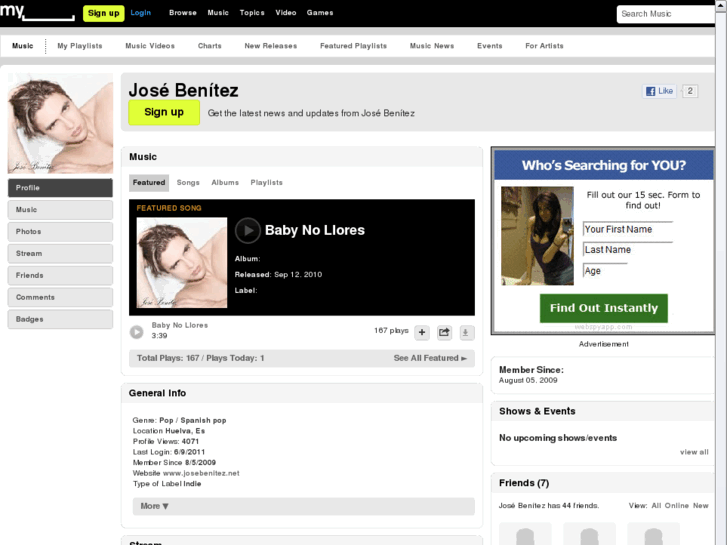Switch to the Albums tab
Screen dimensions: 727x545
(x=225, y=183)
